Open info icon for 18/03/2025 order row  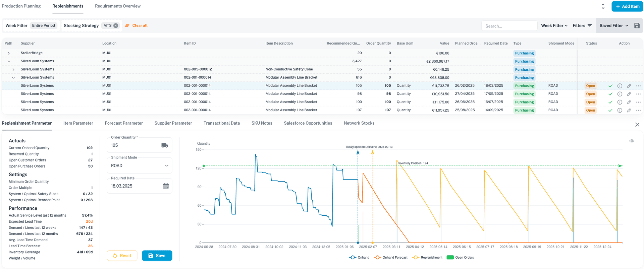[620, 86]
